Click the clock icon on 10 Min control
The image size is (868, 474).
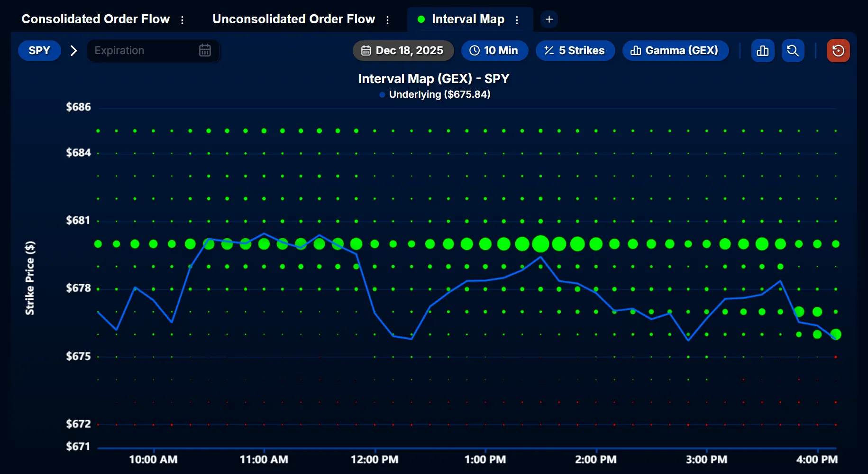pyautogui.click(x=475, y=50)
